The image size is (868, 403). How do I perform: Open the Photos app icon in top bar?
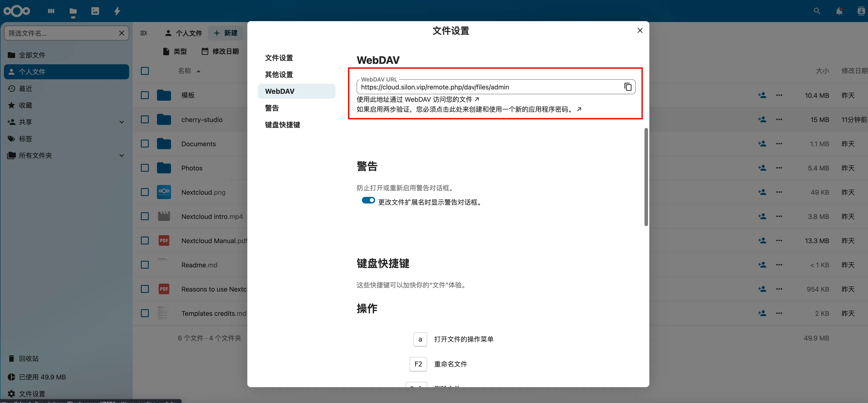95,11
